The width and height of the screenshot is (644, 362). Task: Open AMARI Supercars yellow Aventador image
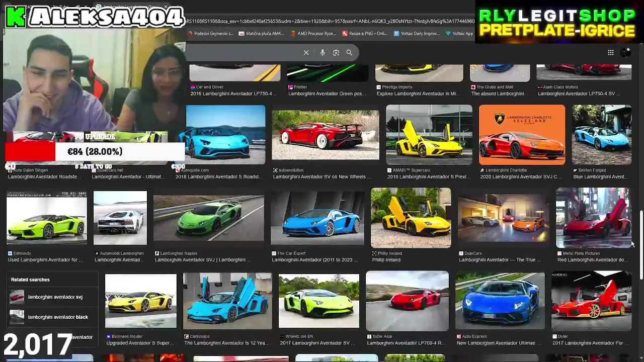tap(429, 135)
